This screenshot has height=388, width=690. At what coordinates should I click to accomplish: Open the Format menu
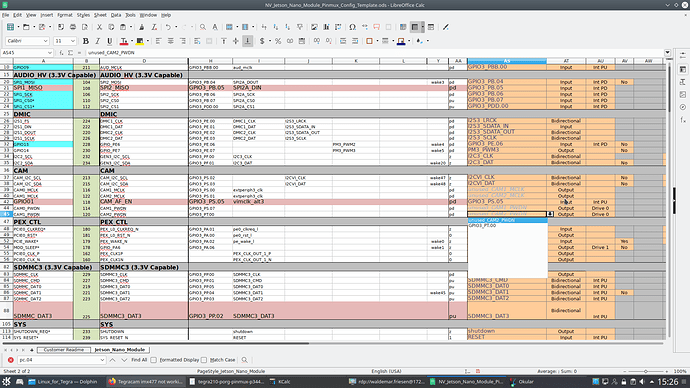point(65,15)
